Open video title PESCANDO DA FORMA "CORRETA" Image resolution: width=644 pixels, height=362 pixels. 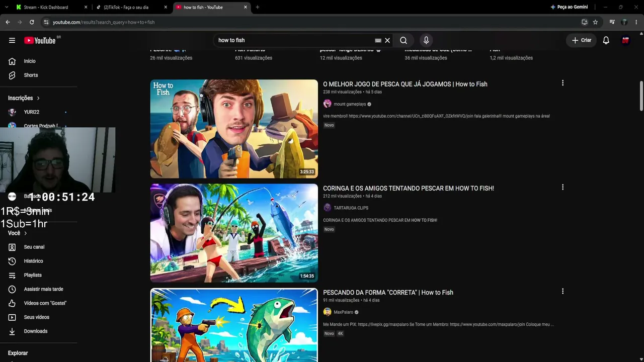click(388, 292)
